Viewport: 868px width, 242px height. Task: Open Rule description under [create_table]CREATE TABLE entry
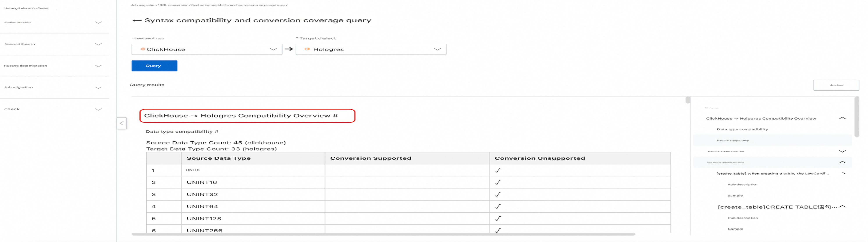click(743, 218)
